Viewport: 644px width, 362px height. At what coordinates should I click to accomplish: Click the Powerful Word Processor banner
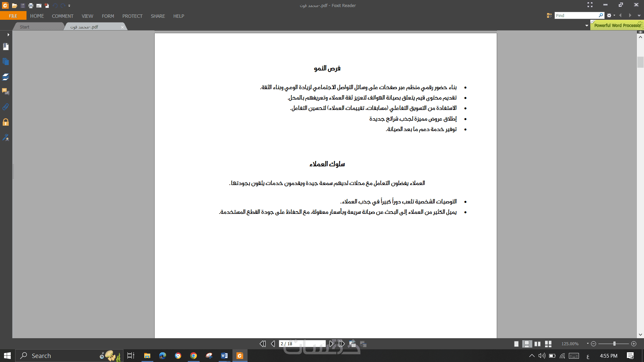tap(617, 25)
